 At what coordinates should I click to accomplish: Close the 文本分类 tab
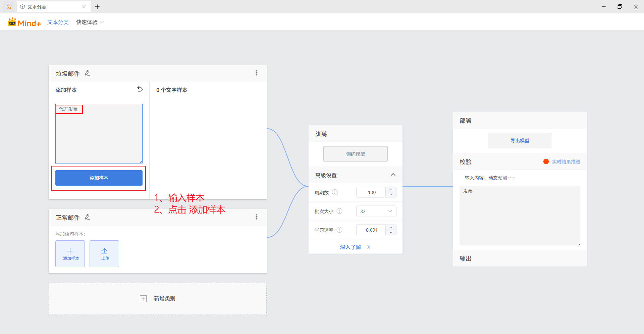(84, 7)
